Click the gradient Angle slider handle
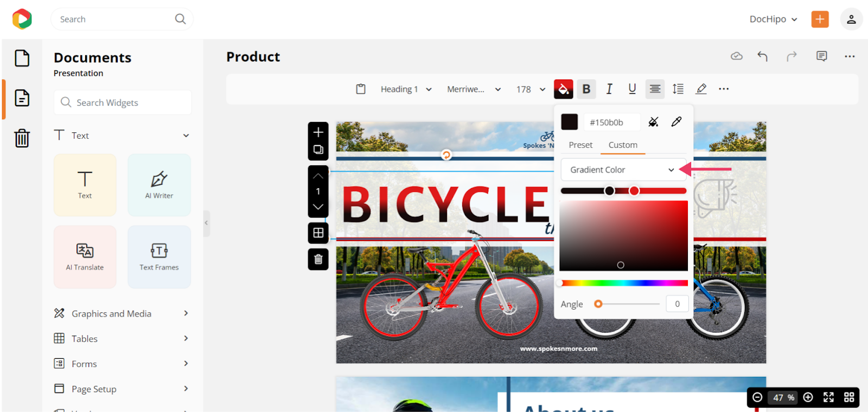 (x=598, y=304)
